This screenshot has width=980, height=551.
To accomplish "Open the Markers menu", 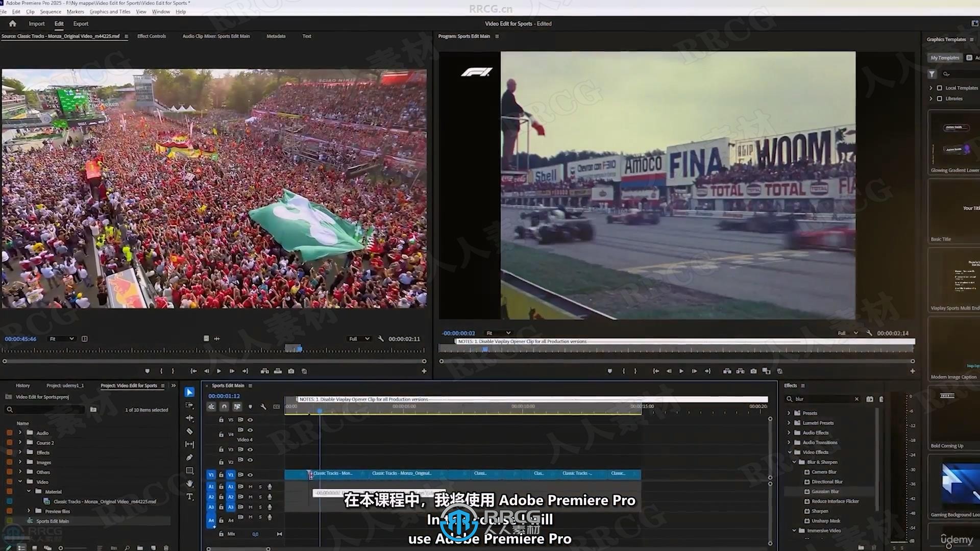I will pyautogui.click(x=75, y=11).
